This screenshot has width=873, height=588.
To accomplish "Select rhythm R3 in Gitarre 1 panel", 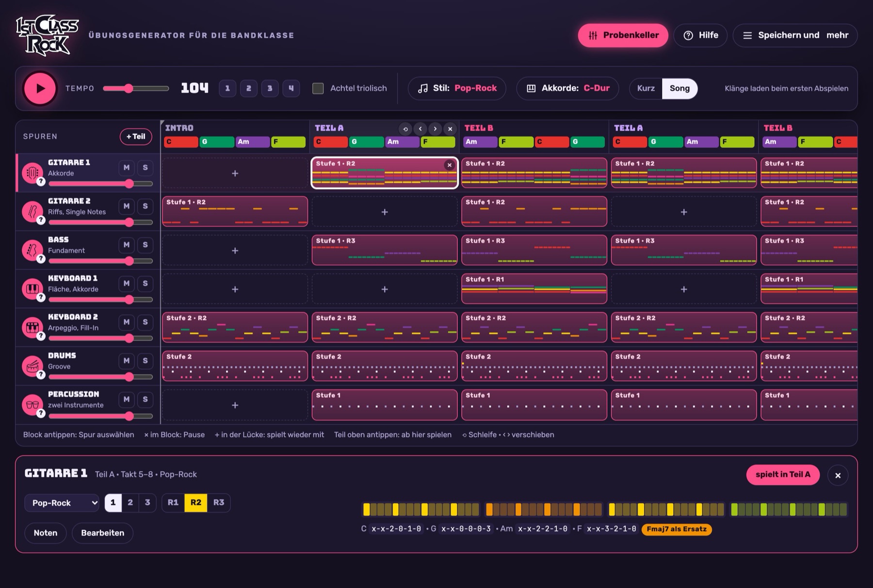I will point(219,503).
